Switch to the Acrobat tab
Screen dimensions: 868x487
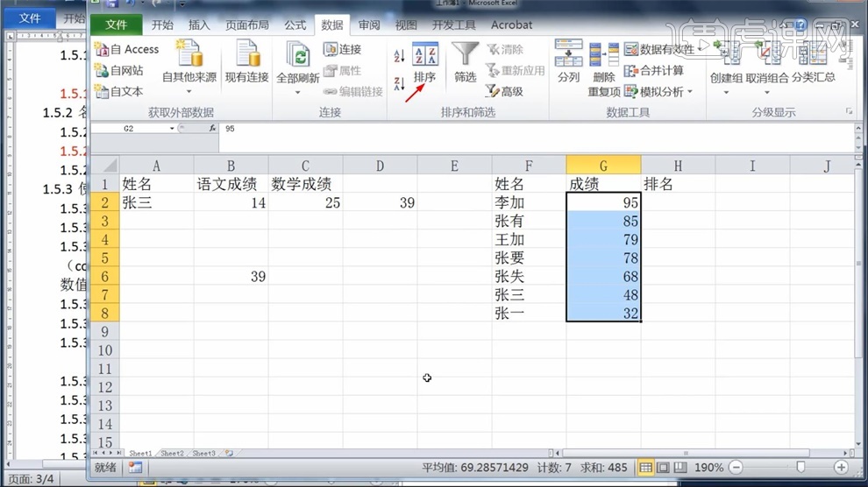click(511, 25)
